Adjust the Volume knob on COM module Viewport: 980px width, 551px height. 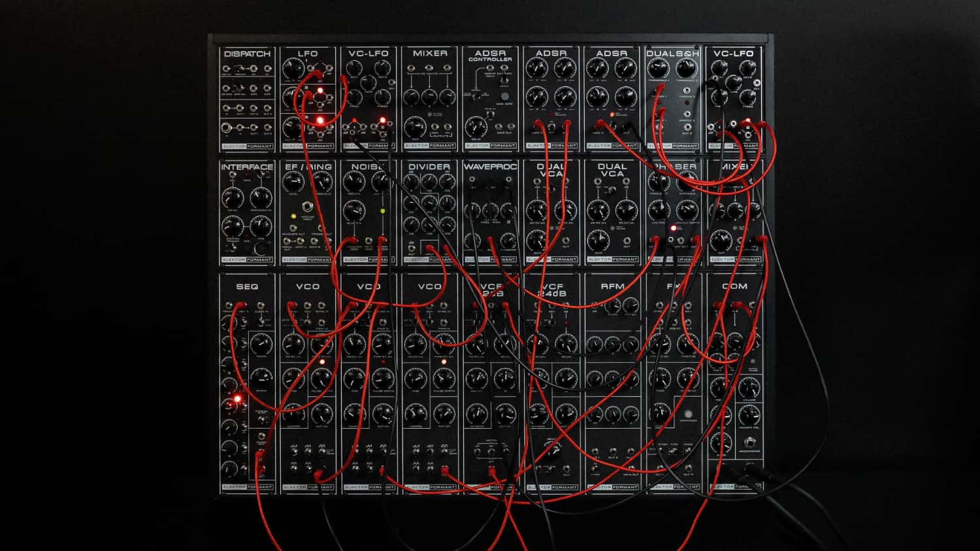click(x=749, y=389)
